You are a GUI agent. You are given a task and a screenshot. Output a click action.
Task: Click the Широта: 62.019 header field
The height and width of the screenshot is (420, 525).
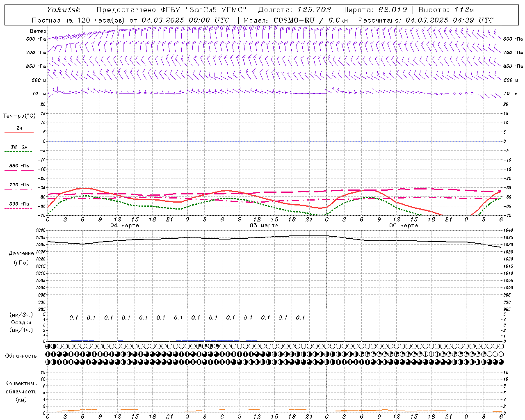pos(374,10)
